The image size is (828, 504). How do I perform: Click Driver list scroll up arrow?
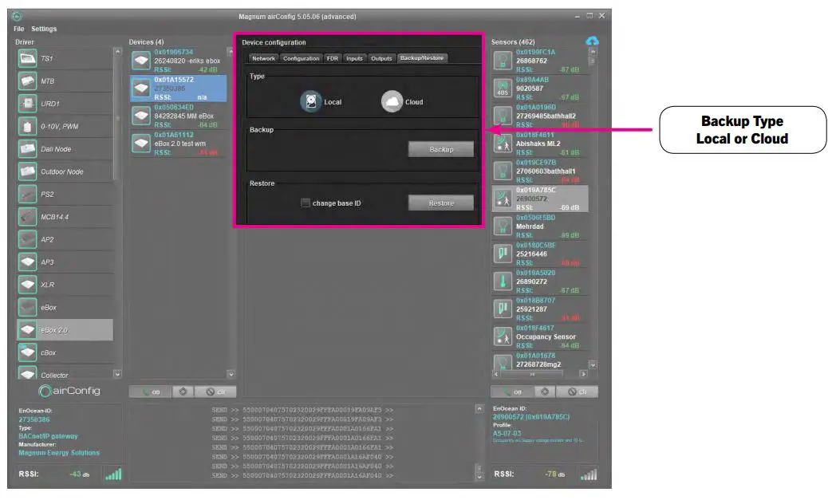(x=117, y=51)
